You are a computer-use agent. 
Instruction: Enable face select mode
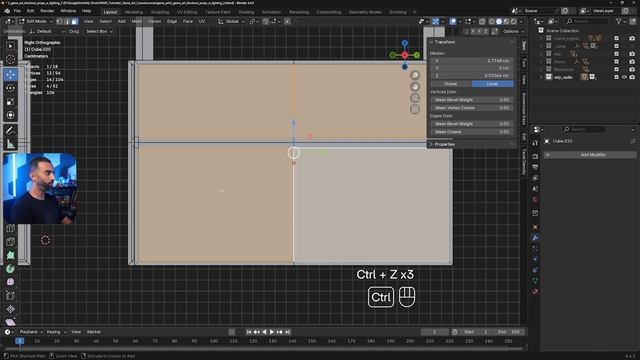(x=74, y=21)
